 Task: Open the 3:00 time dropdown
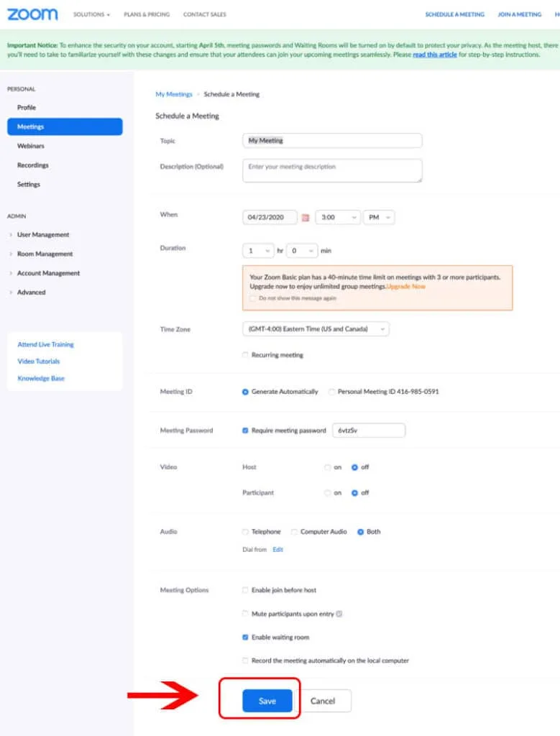pos(338,217)
